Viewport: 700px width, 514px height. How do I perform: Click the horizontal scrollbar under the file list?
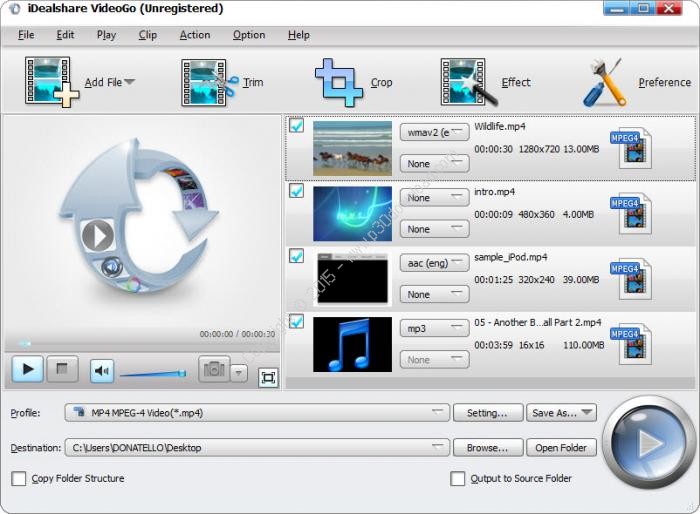coord(490,383)
